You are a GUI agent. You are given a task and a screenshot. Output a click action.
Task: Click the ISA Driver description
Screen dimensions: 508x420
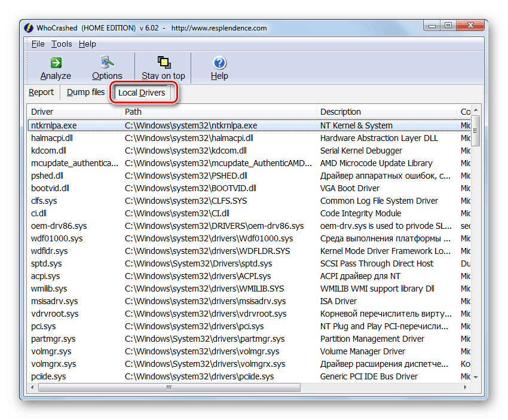[338, 302]
